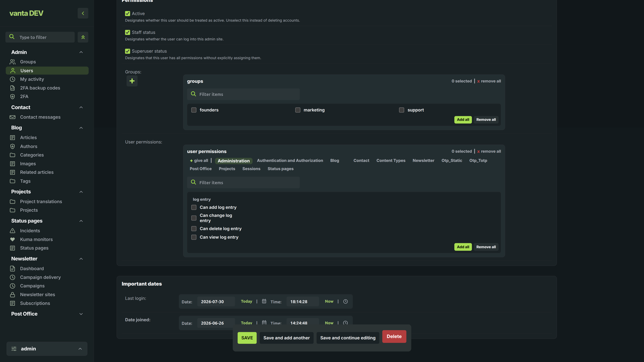Click the green SAVE button
This screenshot has width=644, height=362.
247,338
